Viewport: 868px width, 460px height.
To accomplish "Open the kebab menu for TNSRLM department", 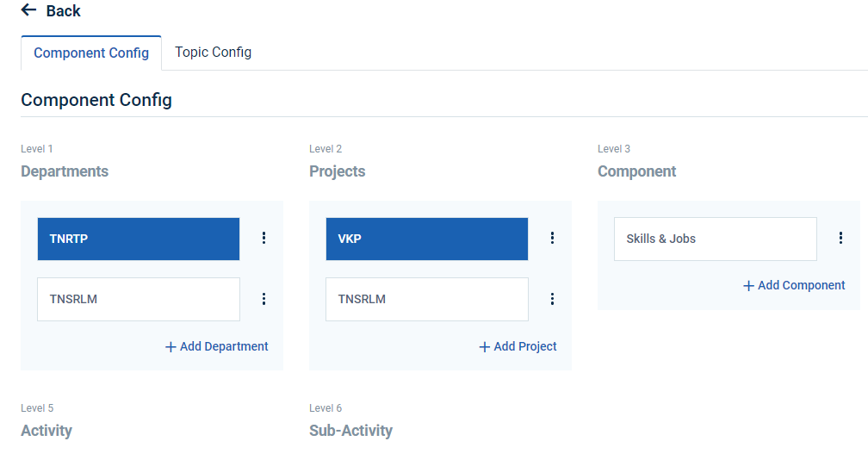I will coord(263,299).
